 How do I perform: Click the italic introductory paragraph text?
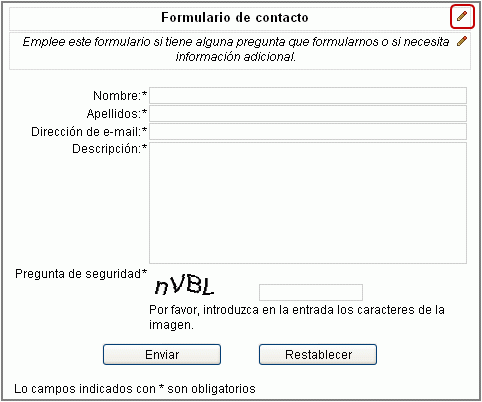point(236,49)
